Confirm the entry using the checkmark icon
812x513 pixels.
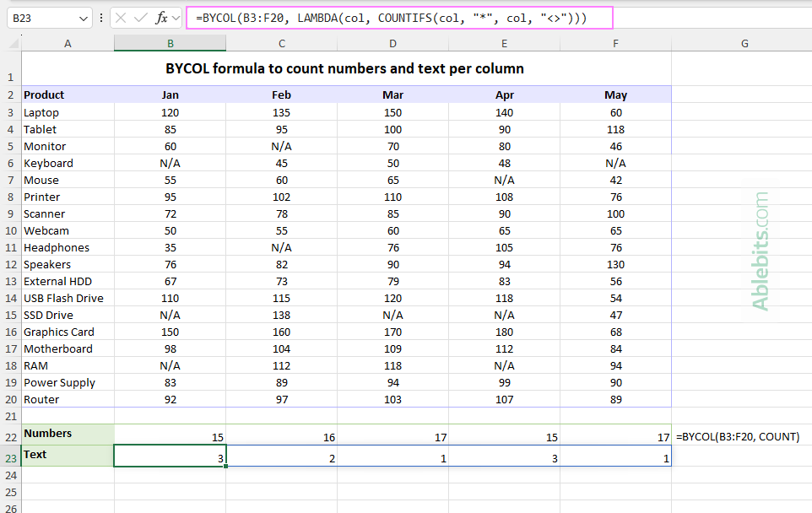140,17
